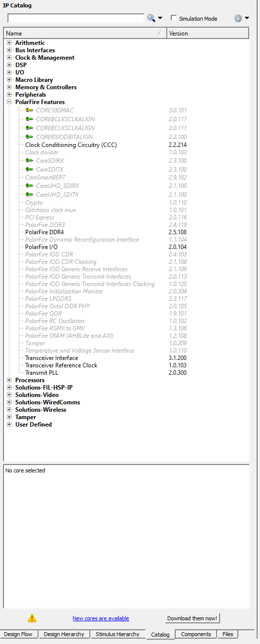This screenshot has height=644, width=260.
Task: Click the Download them now! button
Action: point(192,618)
